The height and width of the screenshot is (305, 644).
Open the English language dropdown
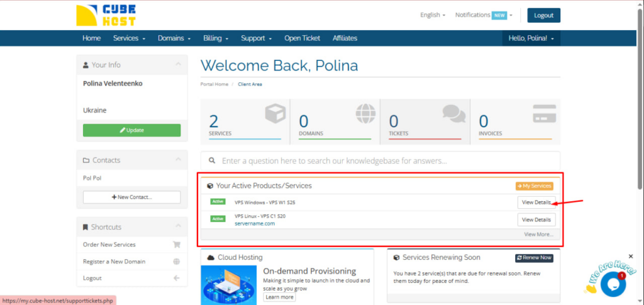[x=433, y=15]
